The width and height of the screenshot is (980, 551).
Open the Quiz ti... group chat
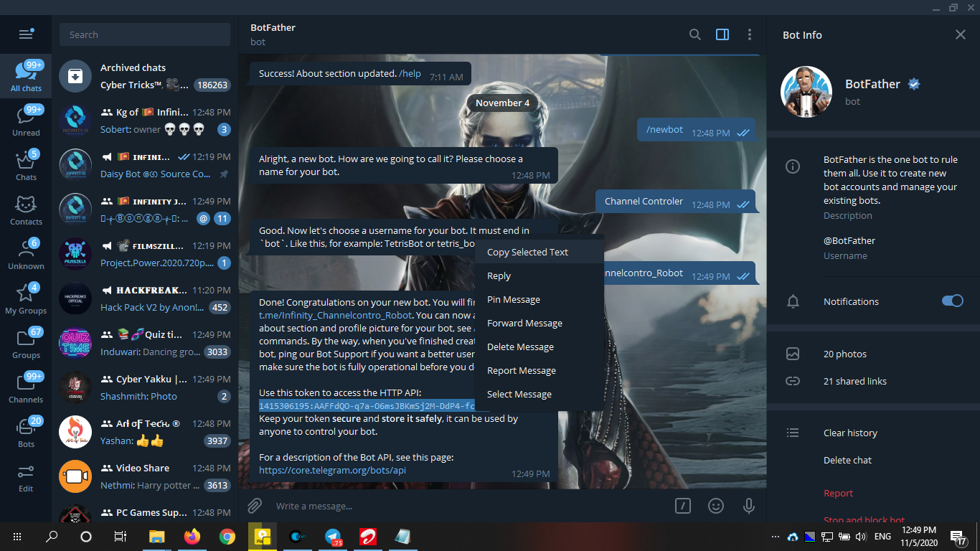pyautogui.click(x=145, y=343)
